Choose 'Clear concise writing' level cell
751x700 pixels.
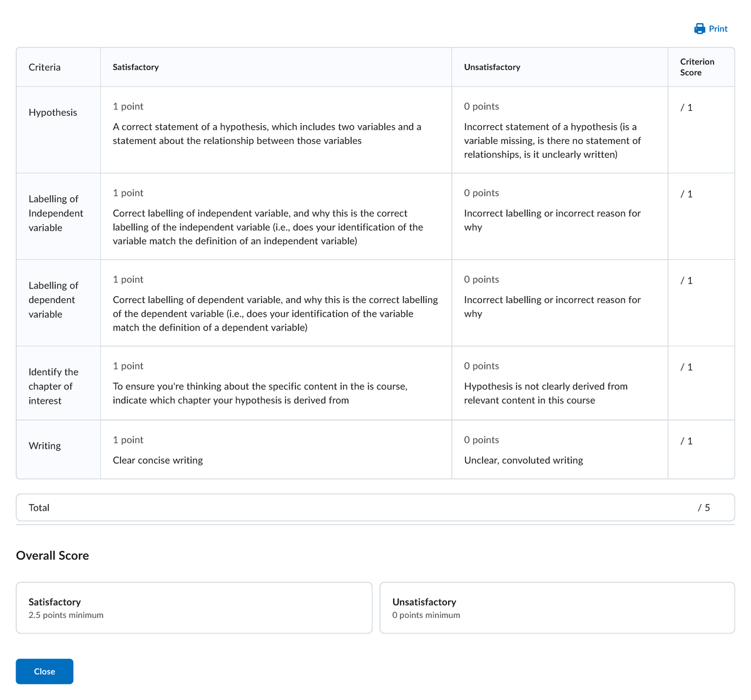click(275, 450)
